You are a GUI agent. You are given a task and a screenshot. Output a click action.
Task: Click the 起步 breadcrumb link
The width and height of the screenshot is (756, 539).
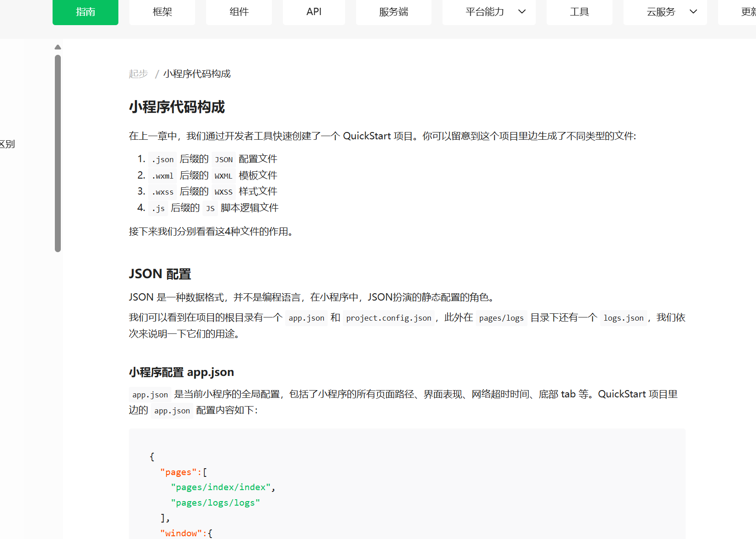[138, 74]
